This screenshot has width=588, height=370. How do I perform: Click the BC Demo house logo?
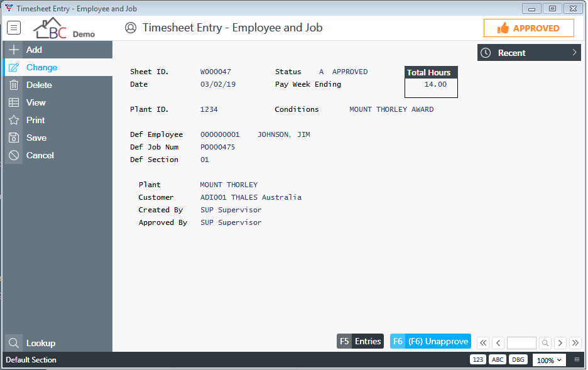click(63, 28)
